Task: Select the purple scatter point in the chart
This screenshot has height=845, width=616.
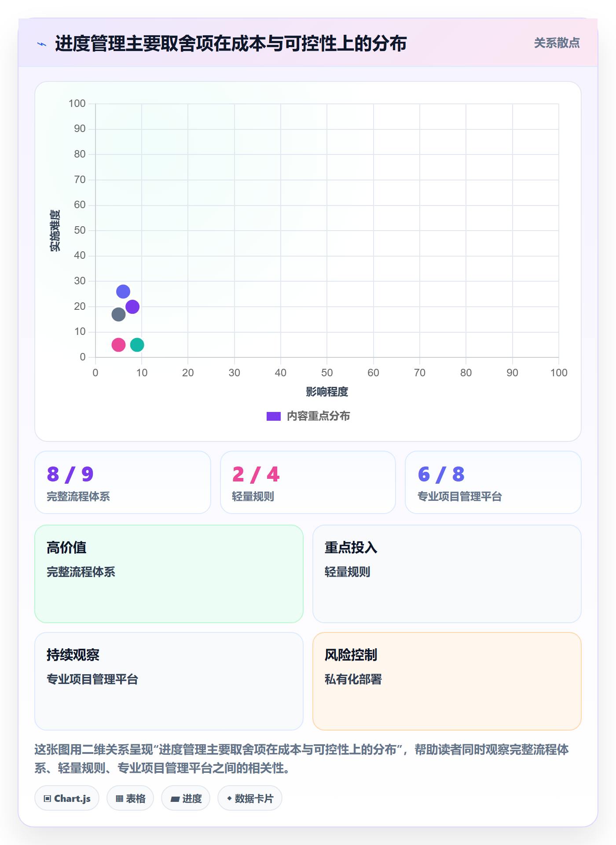Action: (132, 307)
